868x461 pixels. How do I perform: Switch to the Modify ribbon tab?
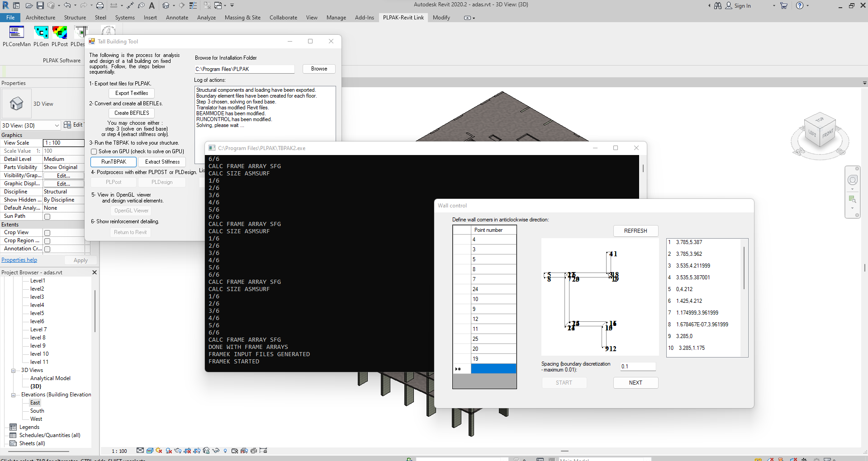pos(441,18)
